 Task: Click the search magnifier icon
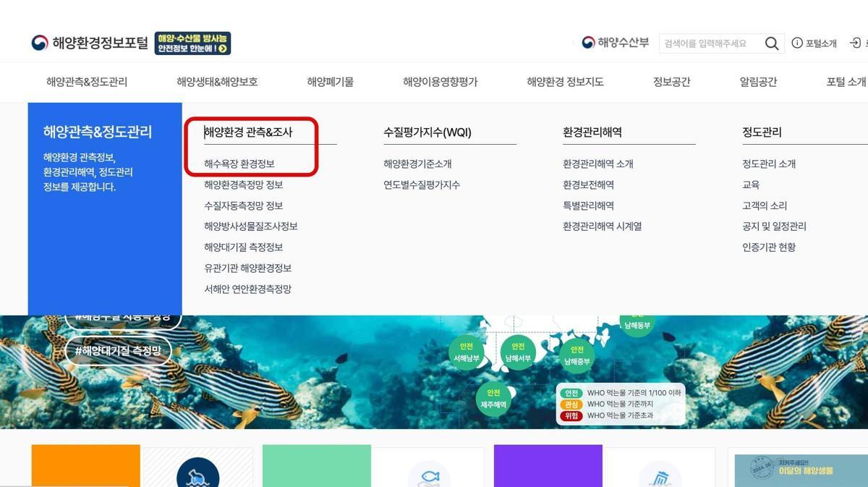pyautogui.click(x=772, y=43)
